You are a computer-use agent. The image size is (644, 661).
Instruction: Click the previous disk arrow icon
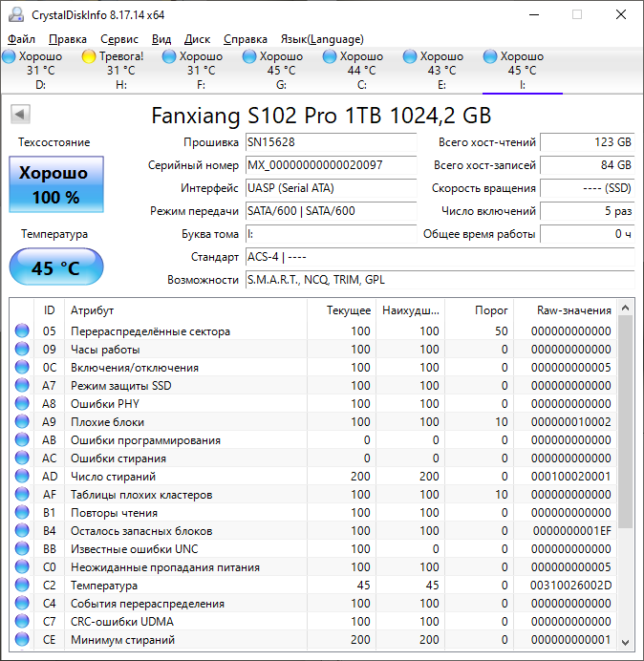coord(19,116)
